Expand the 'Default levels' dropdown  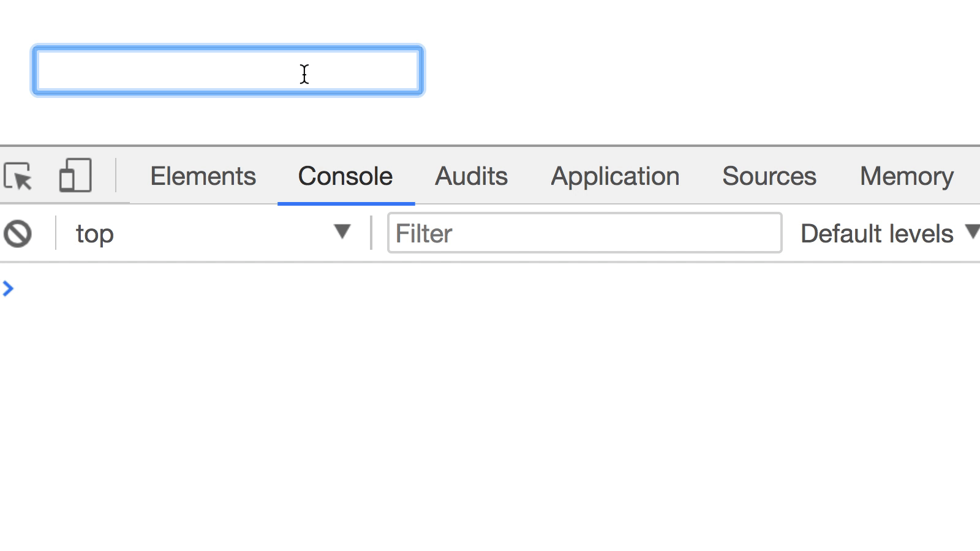[x=888, y=233]
